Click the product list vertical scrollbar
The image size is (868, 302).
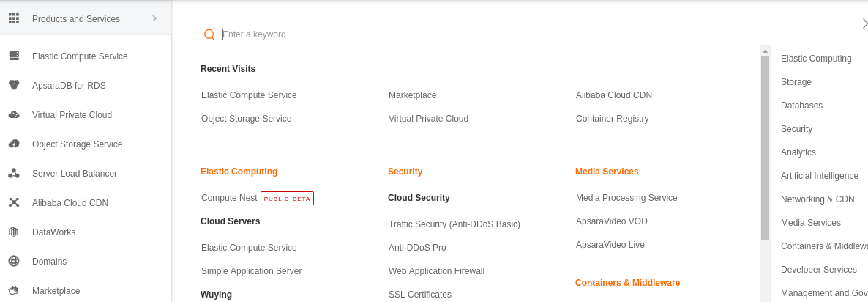(765, 149)
